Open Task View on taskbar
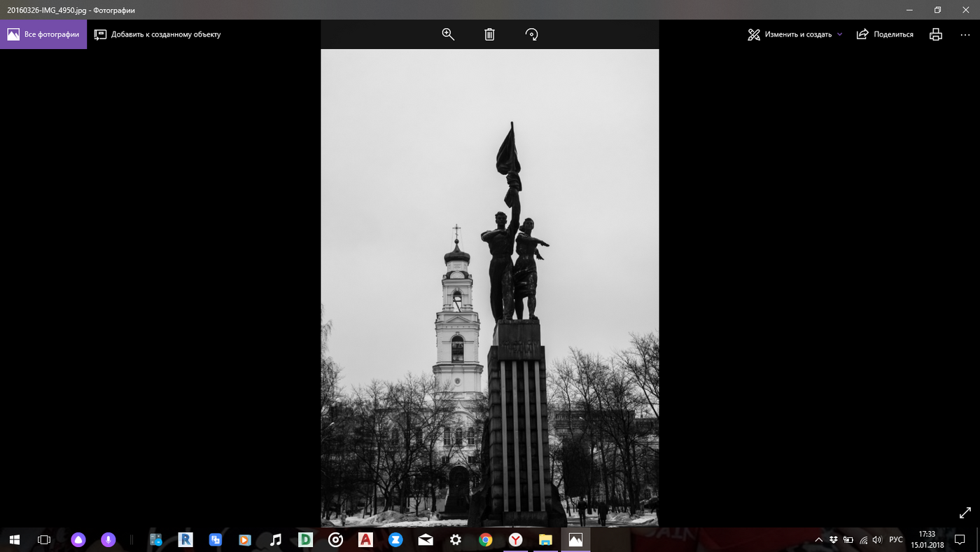Screen dimensions: 980x552 [44, 539]
